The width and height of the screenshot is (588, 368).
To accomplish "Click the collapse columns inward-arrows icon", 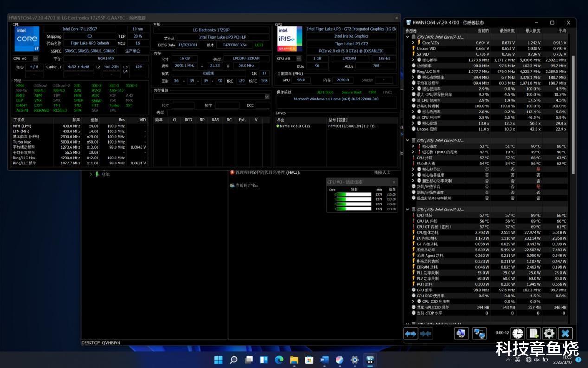I will [426, 334].
